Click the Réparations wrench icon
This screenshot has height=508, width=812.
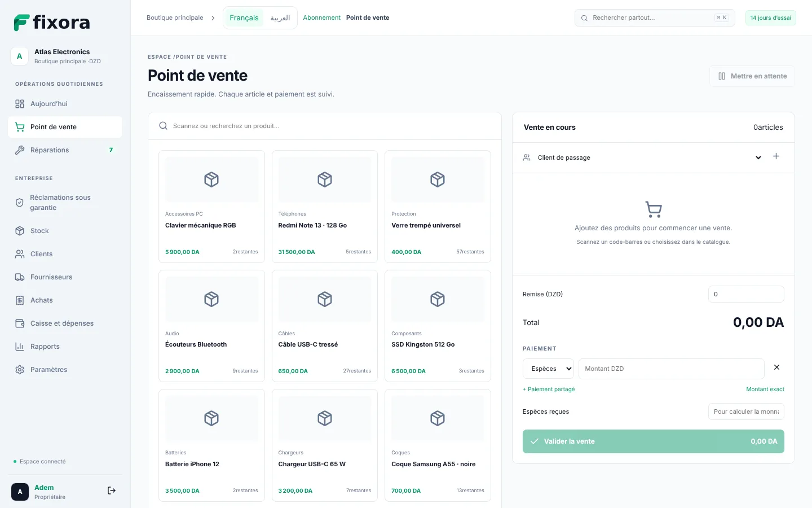tap(20, 150)
